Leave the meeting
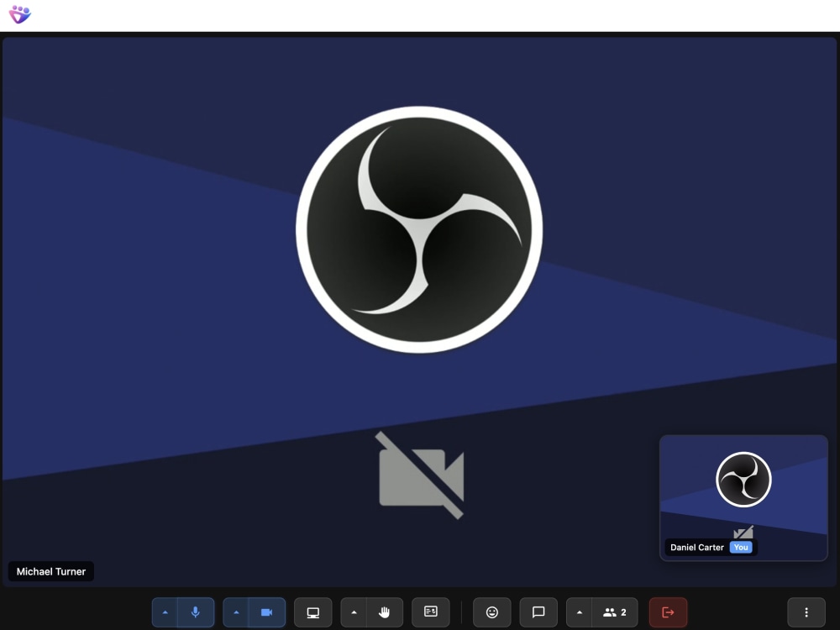840x630 pixels. pos(668,612)
